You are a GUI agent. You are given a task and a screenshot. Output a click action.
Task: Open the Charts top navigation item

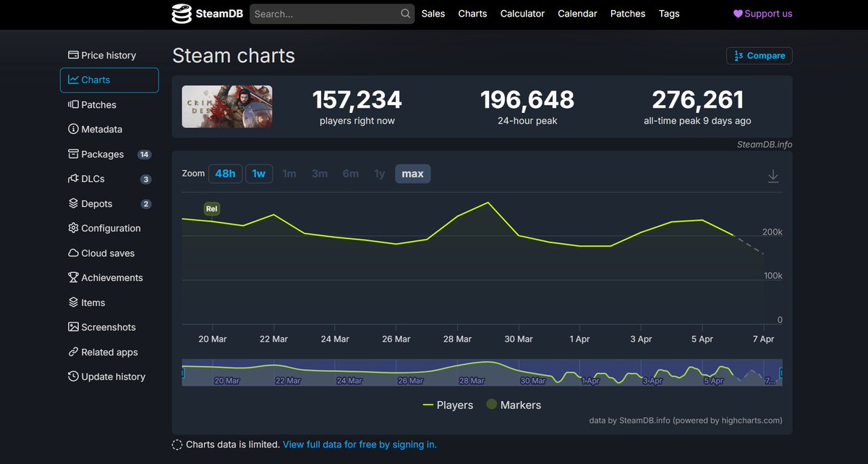(472, 14)
